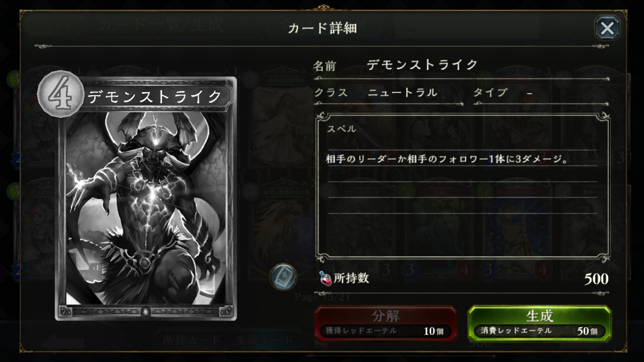Screen dimensions: 644x362
Task: Tap the 獲得レッドエーテル 10個 reward label
Action: tap(386, 331)
